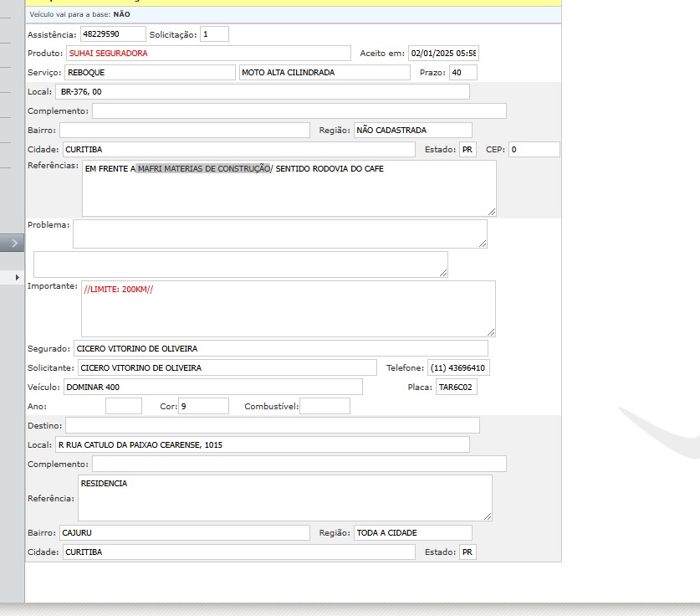
Task: Select the Produto field with SUHAI SEGURADORA
Action: click(x=208, y=54)
